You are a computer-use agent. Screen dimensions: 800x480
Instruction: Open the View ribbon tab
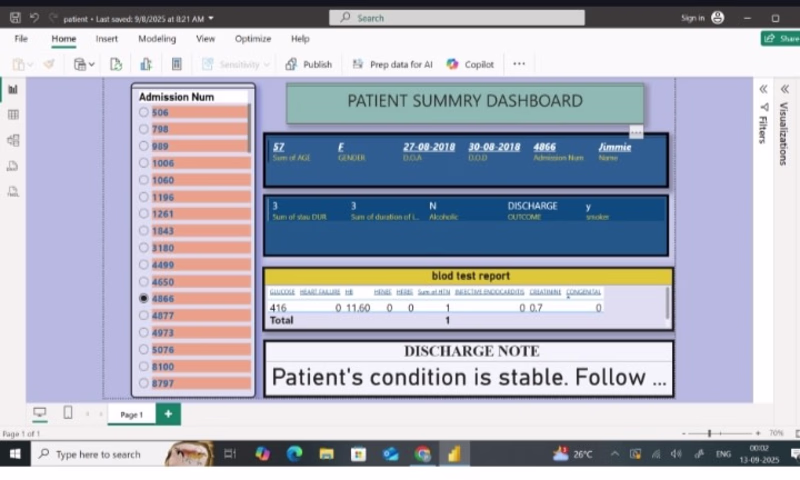(x=206, y=39)
